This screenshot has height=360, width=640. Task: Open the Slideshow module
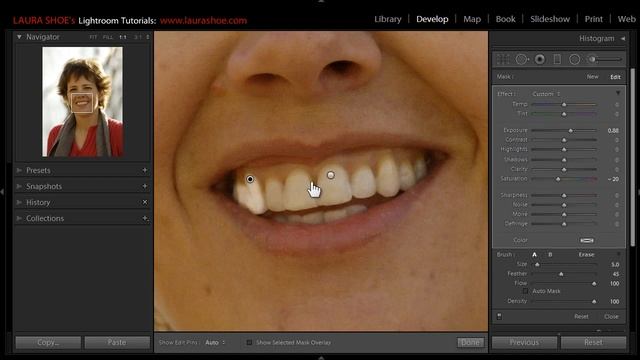point(550,19)
